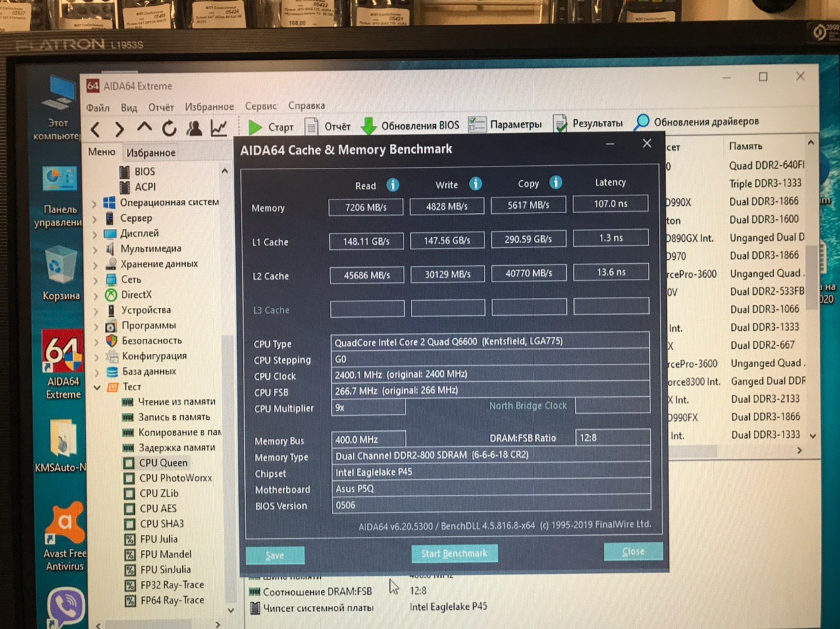Expand Дисплей tree node
Screen dimensions: 840x629
94,234
